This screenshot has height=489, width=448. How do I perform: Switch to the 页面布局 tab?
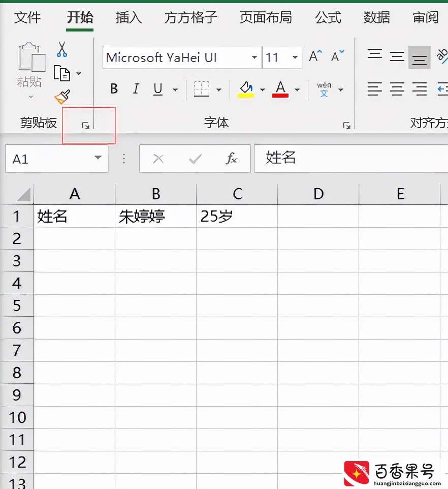[x=266, y=17]
